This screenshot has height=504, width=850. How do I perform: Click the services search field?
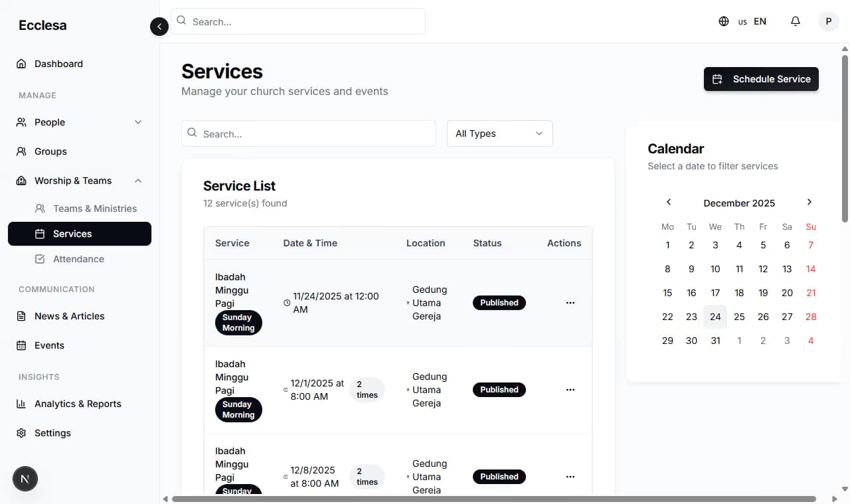(x=309, y=133)
